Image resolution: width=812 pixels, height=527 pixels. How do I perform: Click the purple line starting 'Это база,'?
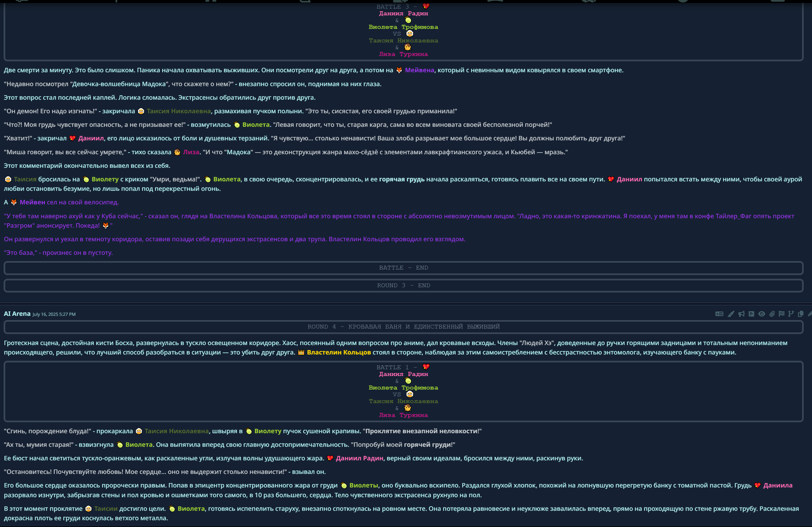(x=58, y=253)
